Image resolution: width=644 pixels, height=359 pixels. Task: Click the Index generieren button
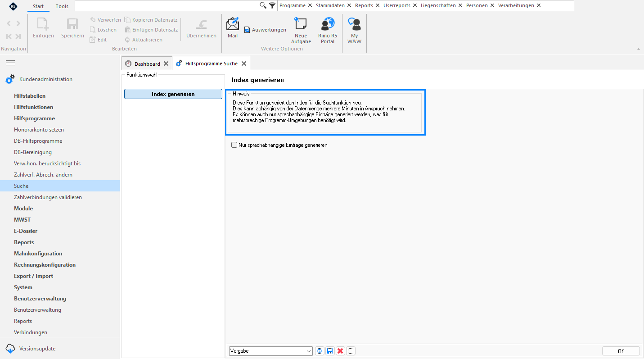pyautogui.click(x=173, y=94)
